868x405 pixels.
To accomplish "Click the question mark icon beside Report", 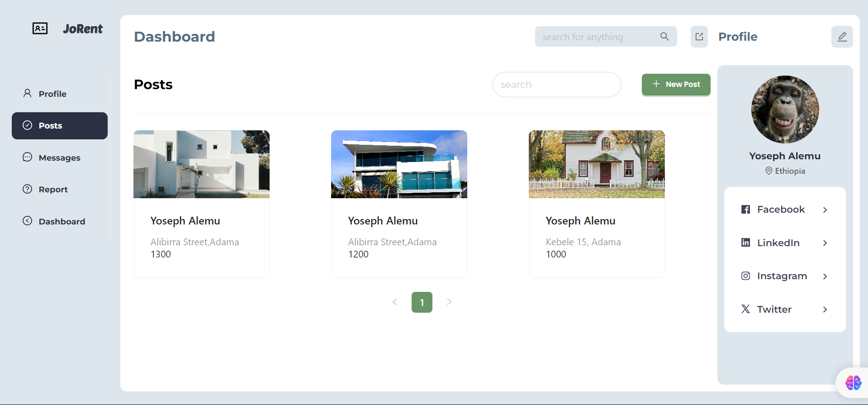I will click(x=28, y=189).
